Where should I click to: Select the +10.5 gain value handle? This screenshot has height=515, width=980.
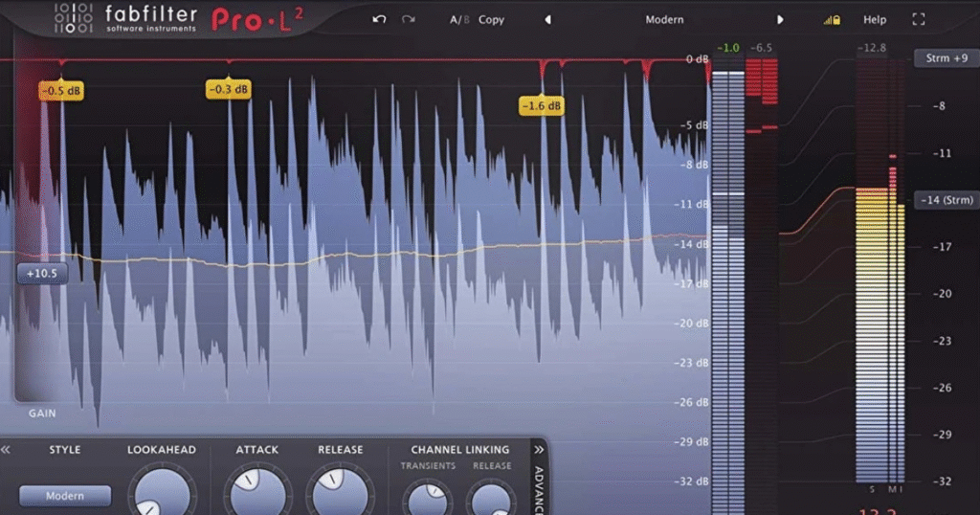tap(42, 274)
